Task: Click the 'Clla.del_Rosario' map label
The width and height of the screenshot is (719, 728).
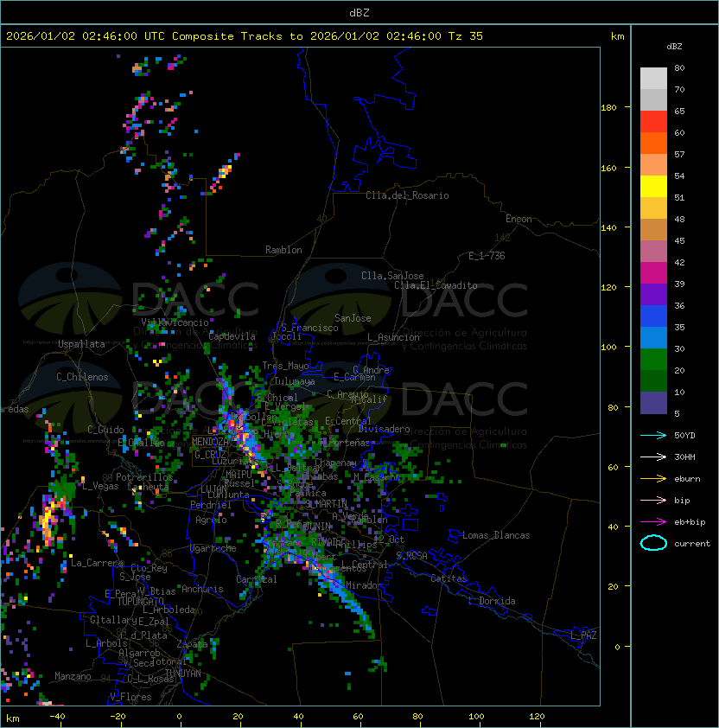Action: point(407,195)
